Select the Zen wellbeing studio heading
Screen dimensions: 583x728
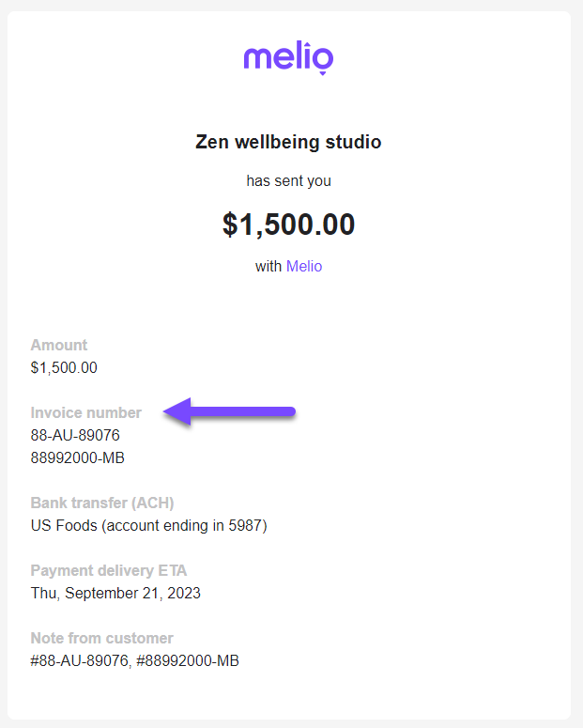coord(288,142)
